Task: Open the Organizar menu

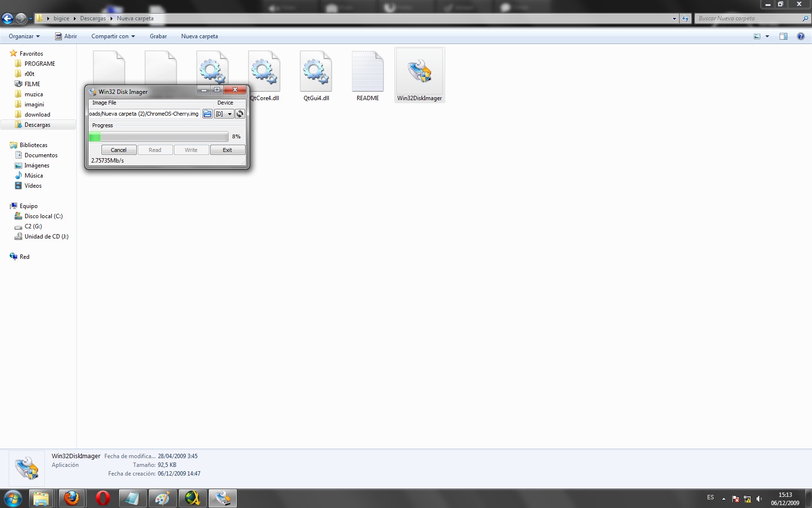Action: (x=24, y=36)
